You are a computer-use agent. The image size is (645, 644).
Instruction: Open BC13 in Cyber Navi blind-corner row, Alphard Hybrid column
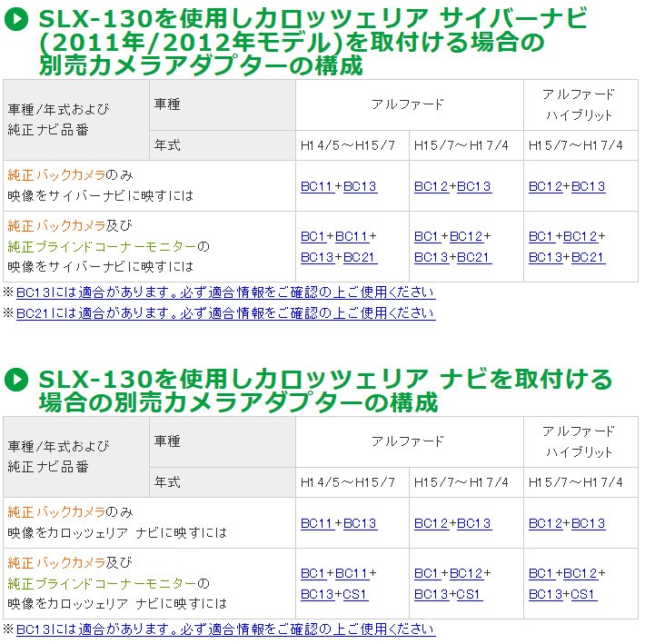(x=545, y=257)
